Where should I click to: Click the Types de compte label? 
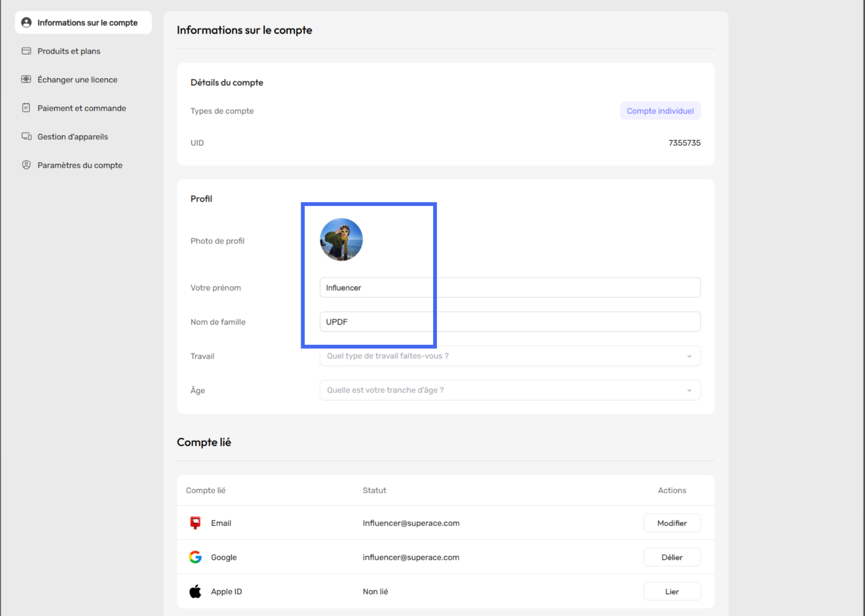[222, 110]
